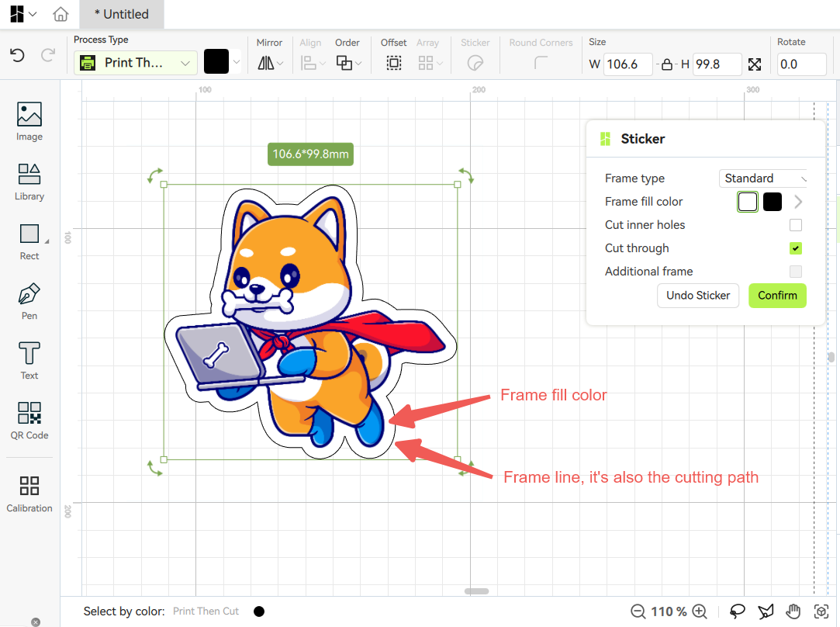Screen dimensions: 840x627
Task: Zoom in the canvas
Action: tap(700, 611)
